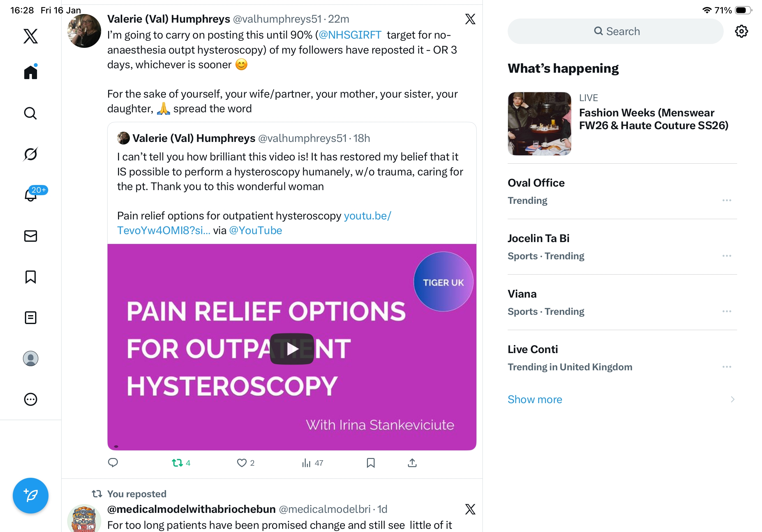762x532 pixels.
Task: Open the @NHSGIRFT mention link
Action: point(350,35)
